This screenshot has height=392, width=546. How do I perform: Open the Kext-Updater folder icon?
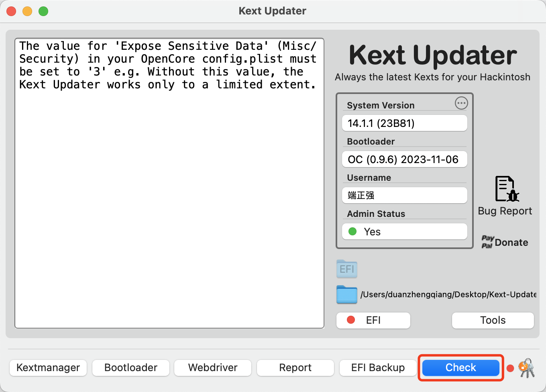tap(346, 294)
